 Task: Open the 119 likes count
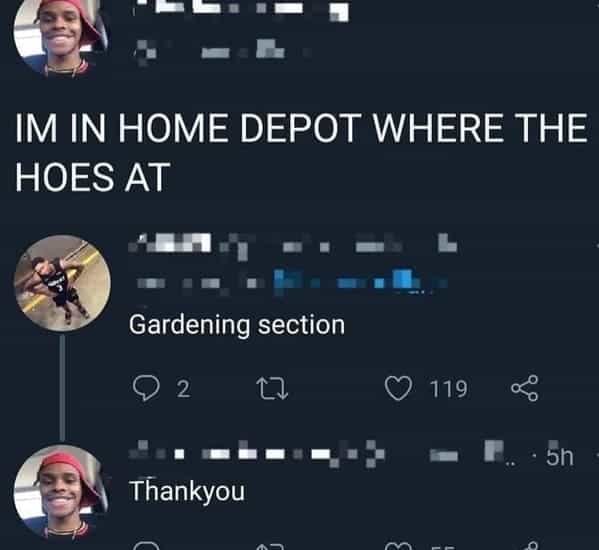tap(448, 389)
